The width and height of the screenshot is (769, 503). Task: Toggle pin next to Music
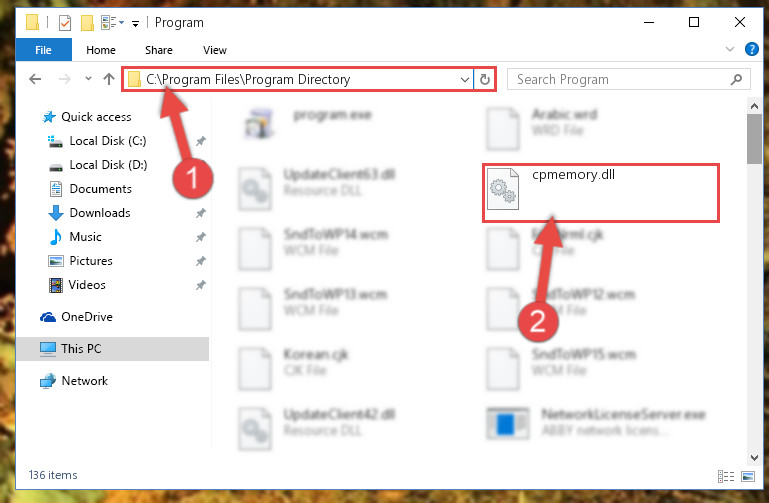[201, 237]
